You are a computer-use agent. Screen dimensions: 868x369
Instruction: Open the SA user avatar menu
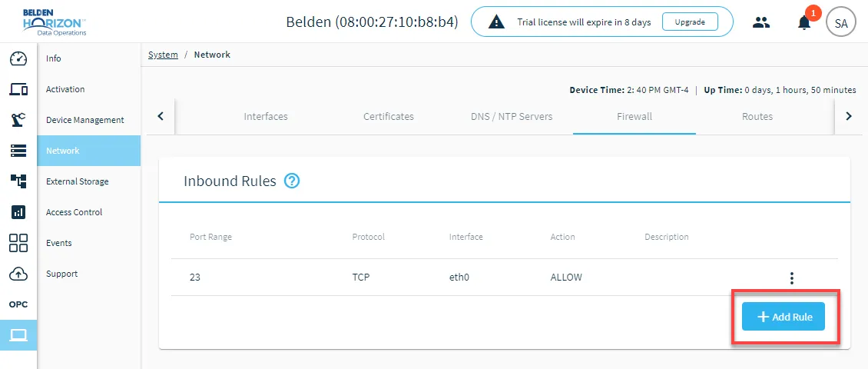click(841, 23)
